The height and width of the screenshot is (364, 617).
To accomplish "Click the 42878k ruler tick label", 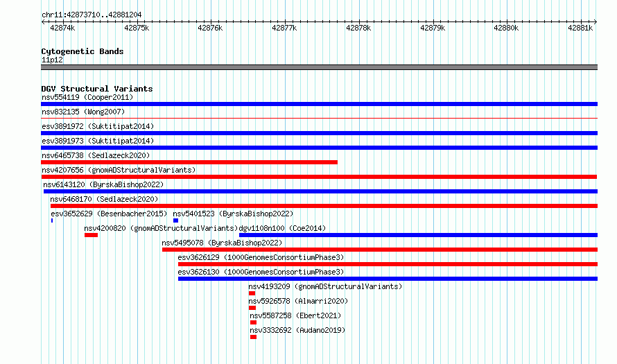I will point(358,28).
